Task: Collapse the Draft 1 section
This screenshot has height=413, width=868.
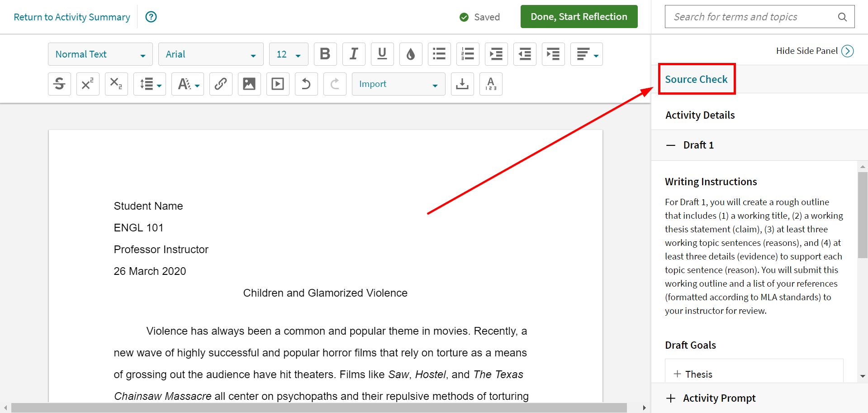Action: (x=671, y=145)
